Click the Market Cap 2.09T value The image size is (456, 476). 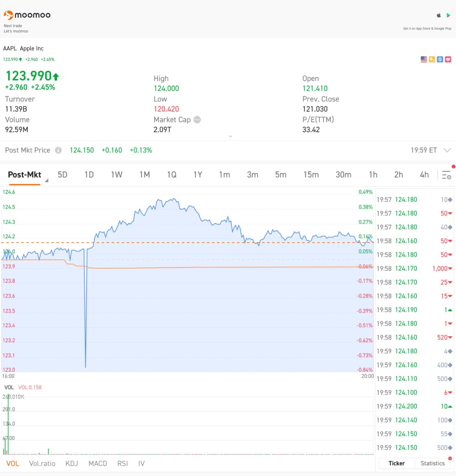[x=162, y=130]
